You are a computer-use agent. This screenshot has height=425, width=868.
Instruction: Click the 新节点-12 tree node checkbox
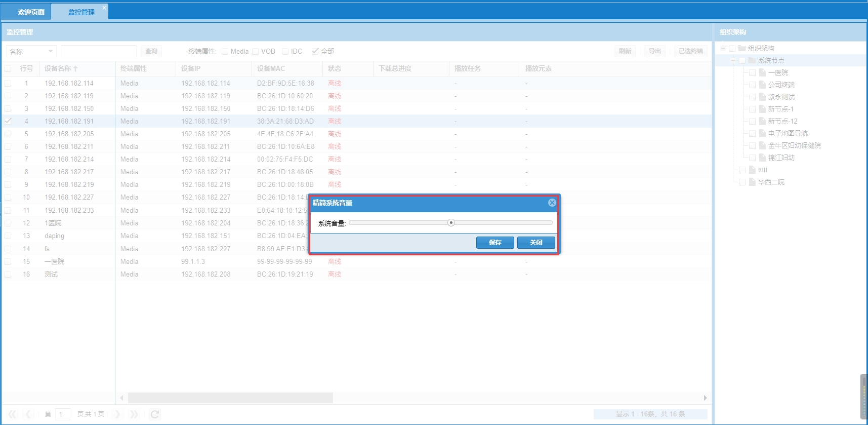coord(752,121)
